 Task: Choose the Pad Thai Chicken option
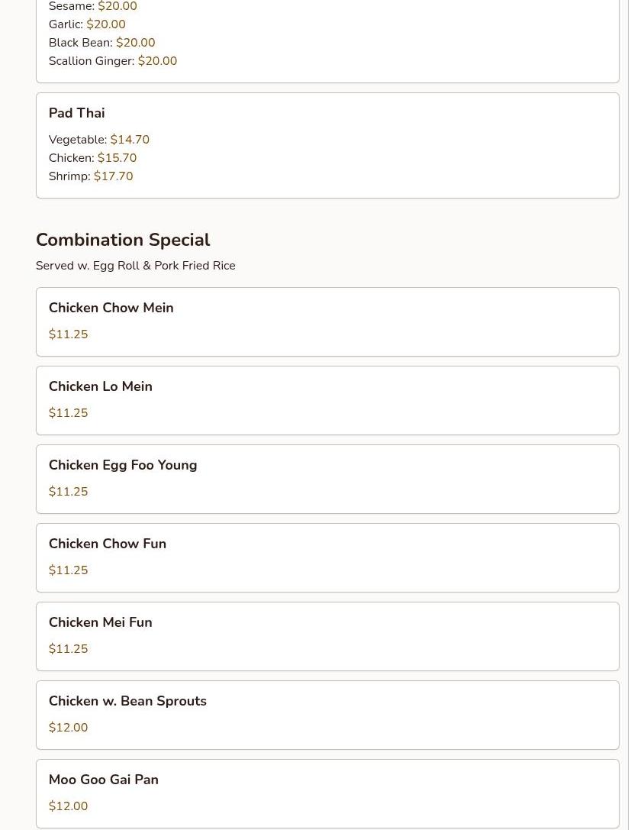[92, 158]
